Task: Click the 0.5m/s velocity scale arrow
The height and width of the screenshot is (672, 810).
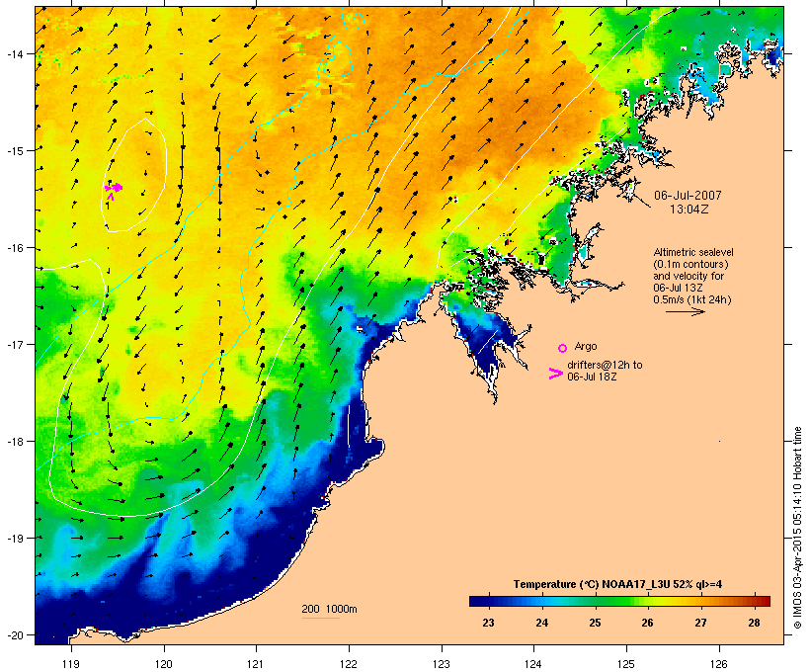Action: (685, 311)
